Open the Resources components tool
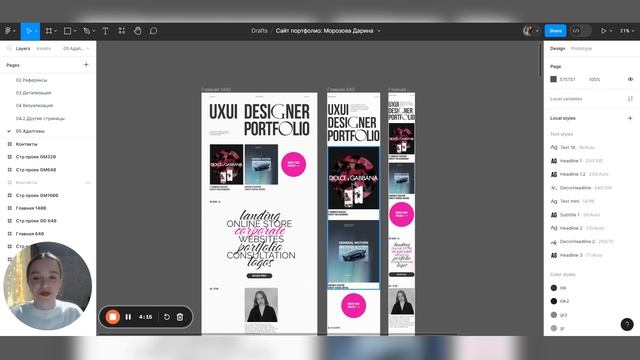This screenshot has width=640, height=360. pyautogui.click(x=122, y=31)
